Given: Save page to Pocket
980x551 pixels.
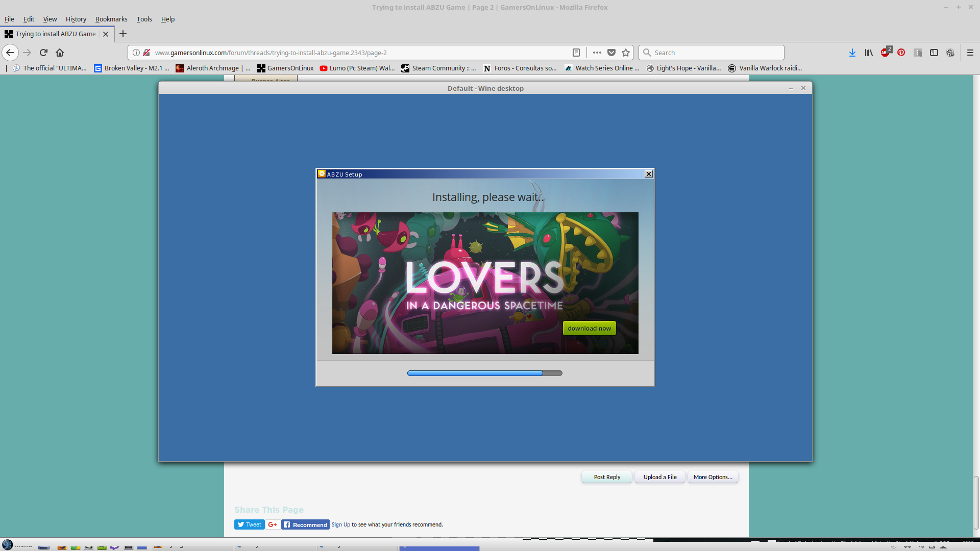Looking at the screenshot, I should (611, 53).
